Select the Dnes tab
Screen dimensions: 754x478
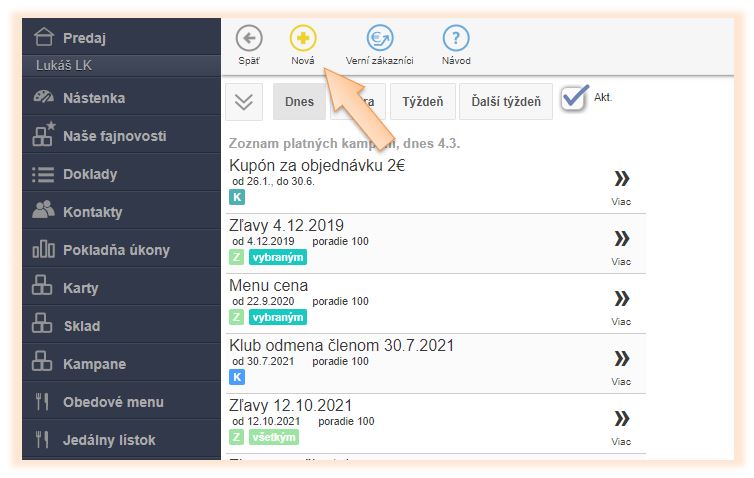pos(299,102)
